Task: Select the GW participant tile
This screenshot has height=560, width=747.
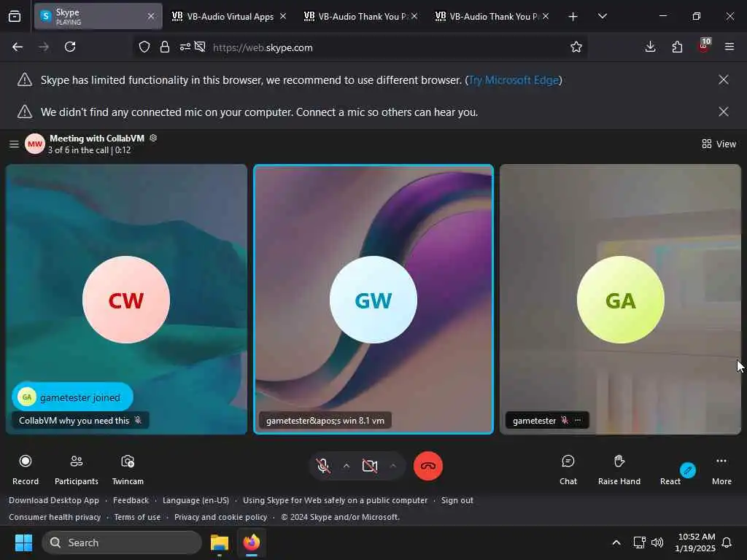Action: [373, 299]
